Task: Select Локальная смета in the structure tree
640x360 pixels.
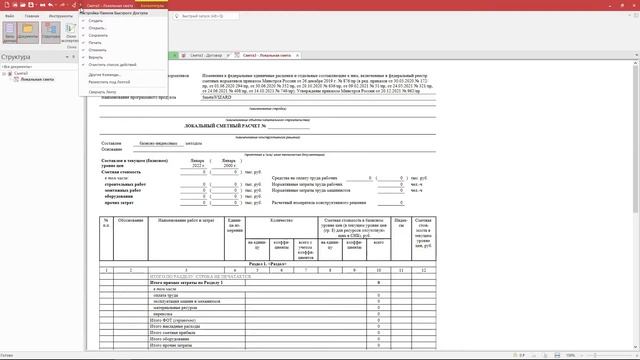Action: [37, 79]
